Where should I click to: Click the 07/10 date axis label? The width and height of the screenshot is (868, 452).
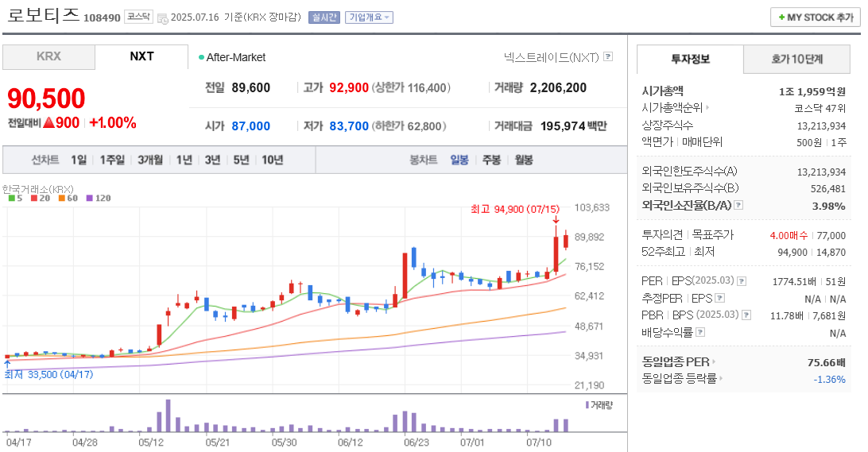[x=539, y=442]
